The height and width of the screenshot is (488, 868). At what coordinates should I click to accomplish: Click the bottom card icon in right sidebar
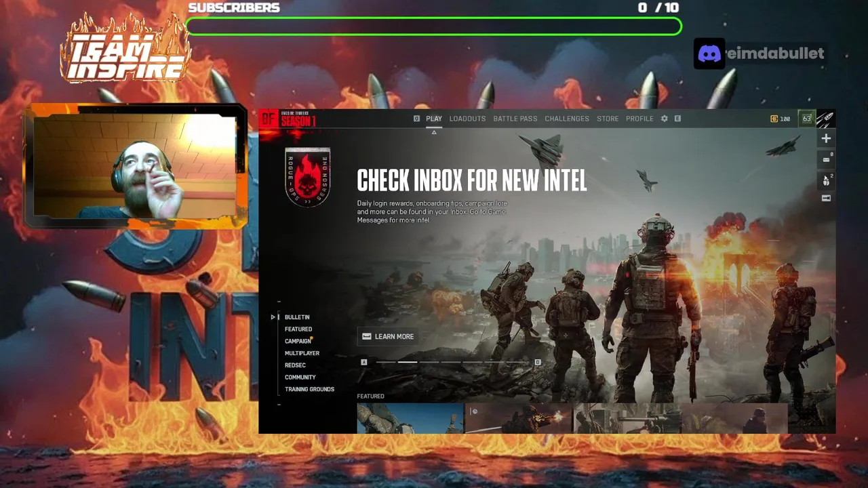pyautogui.click(x=826, y=198)
